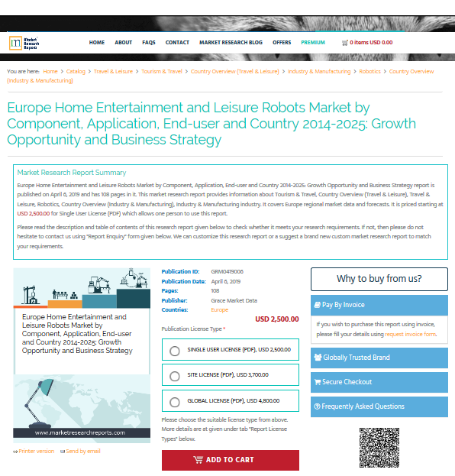Image resolution: width=455 pixels, height=476 pixels.
Task: Open the shopping cart icon in header
Action: (x=344, y=43)
